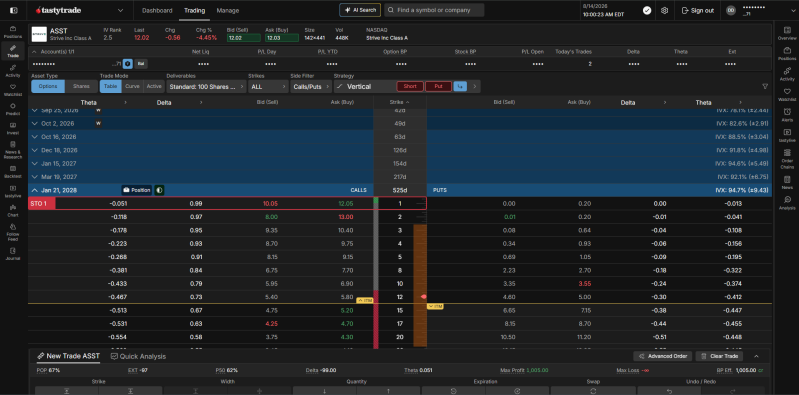The image size is (799, 395).
Task: Open the Calls/Puts side filter dropdown
Action: coord(311,87)
